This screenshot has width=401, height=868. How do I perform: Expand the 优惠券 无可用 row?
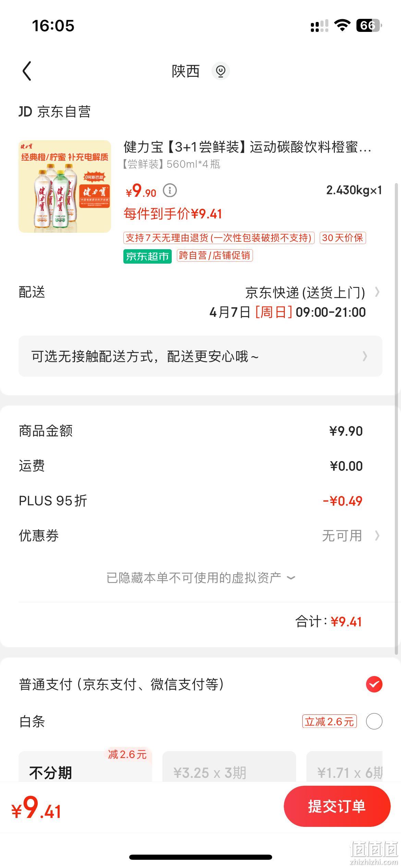pyautogui.click(x=200, y=535)
